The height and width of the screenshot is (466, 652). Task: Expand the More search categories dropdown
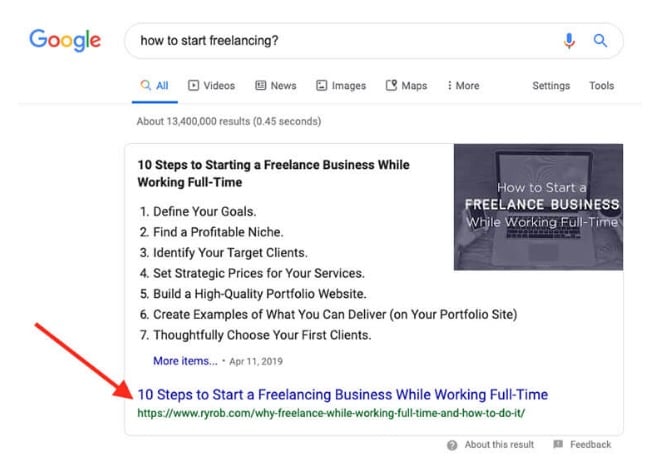[x=463, y=86]
